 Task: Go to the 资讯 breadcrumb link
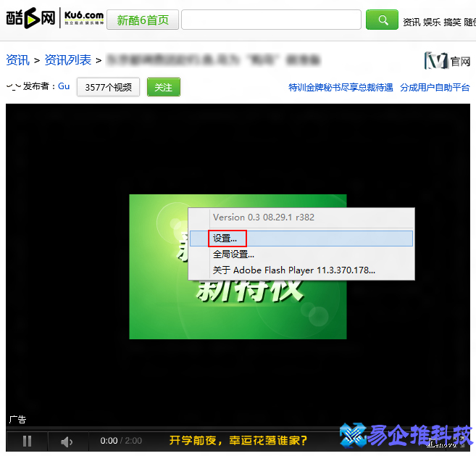[x=17, y=60]
